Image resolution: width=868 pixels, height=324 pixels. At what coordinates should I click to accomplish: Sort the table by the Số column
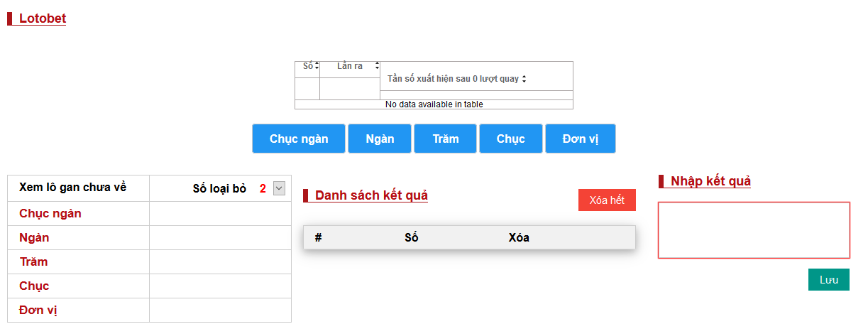307,66
